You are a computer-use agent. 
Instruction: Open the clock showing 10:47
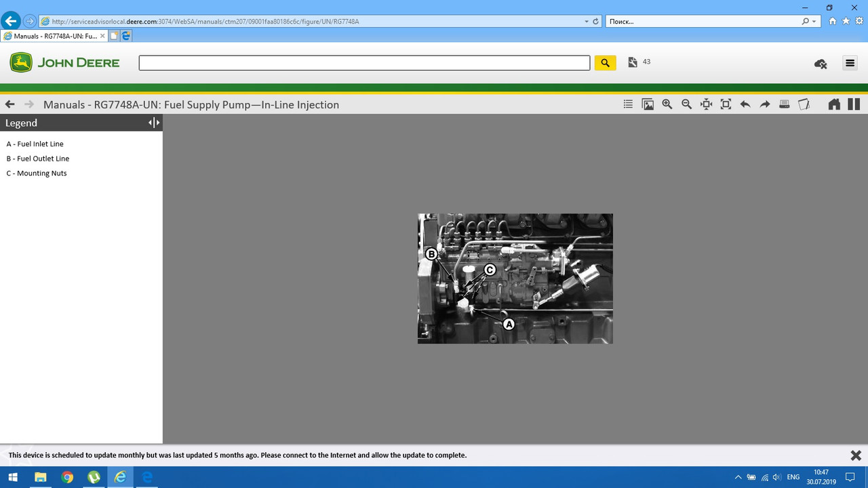coord(821,477)
